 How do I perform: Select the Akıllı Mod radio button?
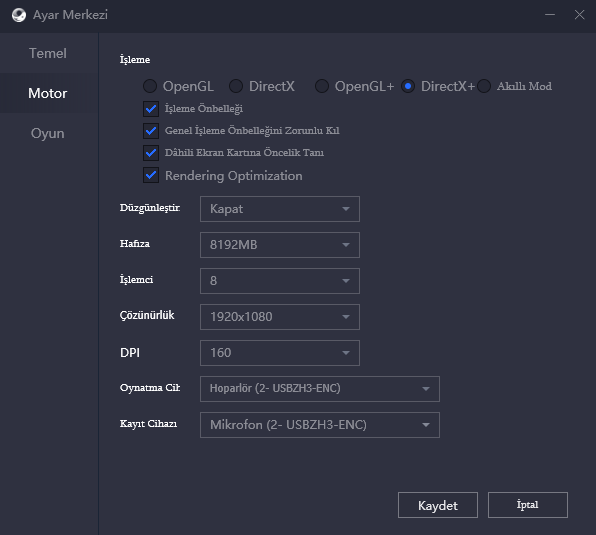click(484, 86)
